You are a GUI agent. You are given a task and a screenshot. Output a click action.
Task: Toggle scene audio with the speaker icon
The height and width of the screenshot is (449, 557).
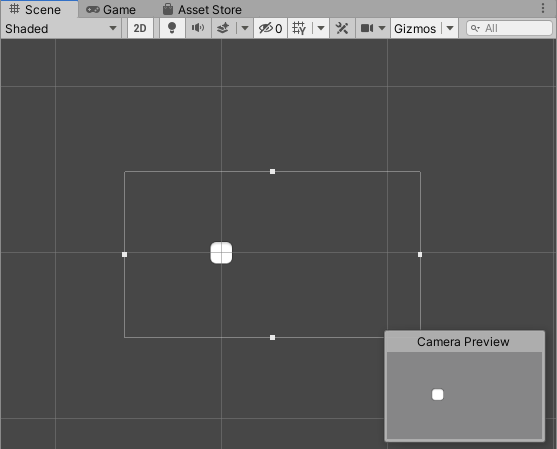tap(198, 28)
